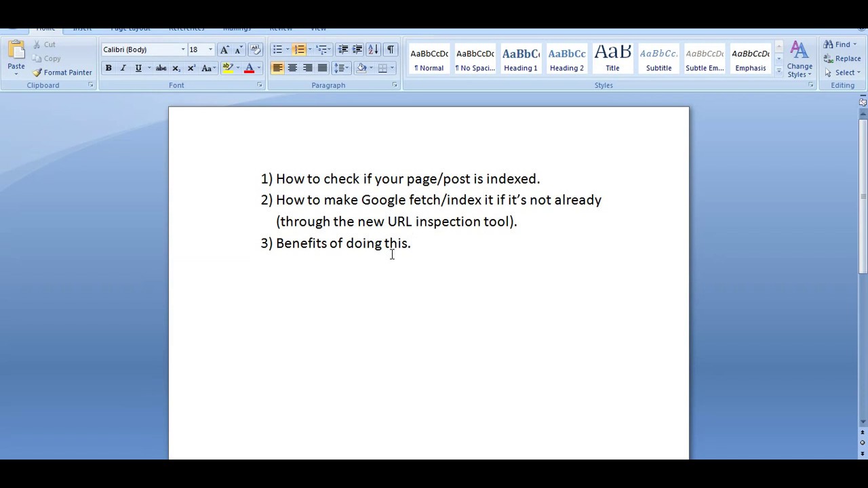Toggle superscript formatting
This screenshot has width=868, height=488.
[191, 68]
